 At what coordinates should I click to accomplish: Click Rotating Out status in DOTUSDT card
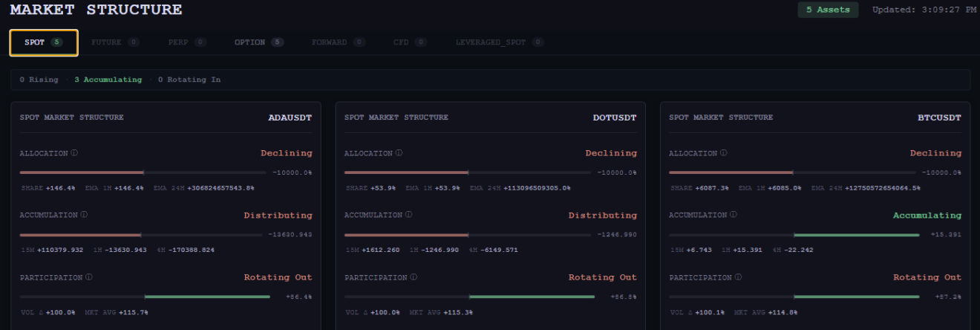point(603,277)
